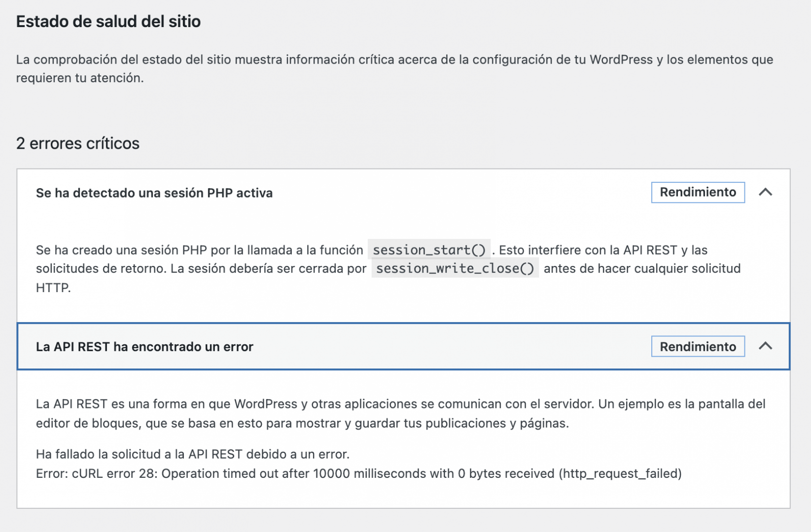Click the trailing 'HTTP.' text in PHP panel
This screenshot has height=532, width=811.
click(x=53, y=288)
